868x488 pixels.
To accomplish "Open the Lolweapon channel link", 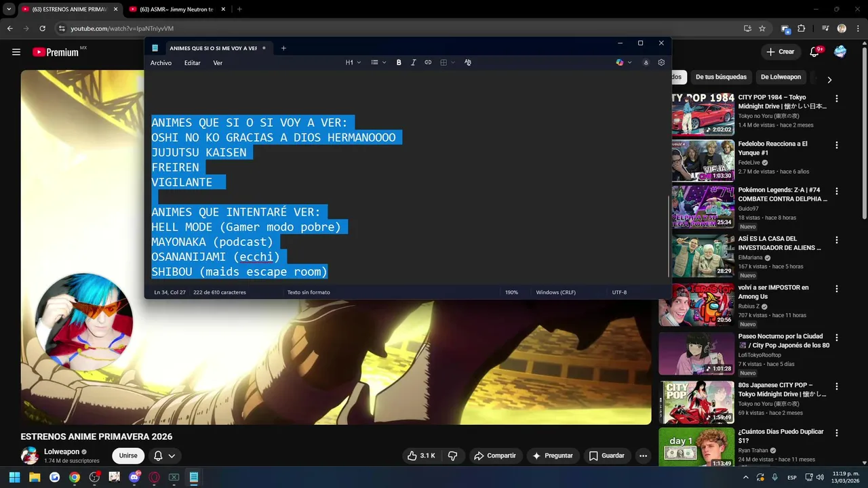I will coord(62,451).
